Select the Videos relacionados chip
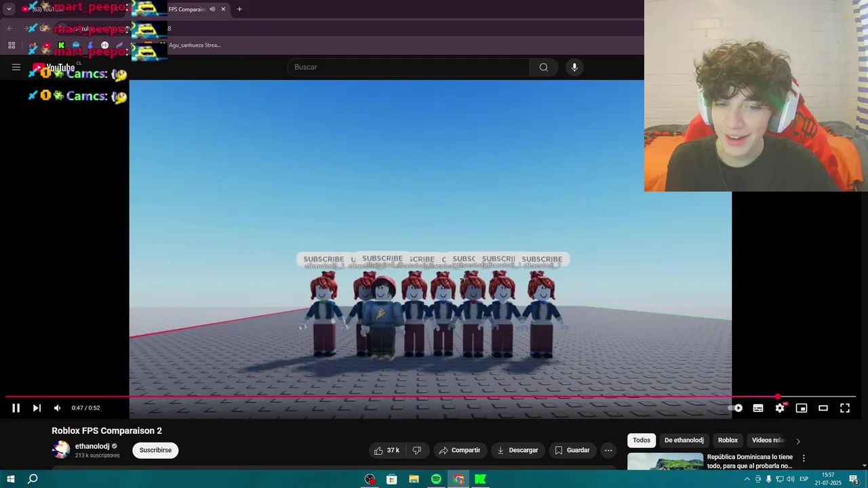Screen dimensions: 868x488 [768, 440]
